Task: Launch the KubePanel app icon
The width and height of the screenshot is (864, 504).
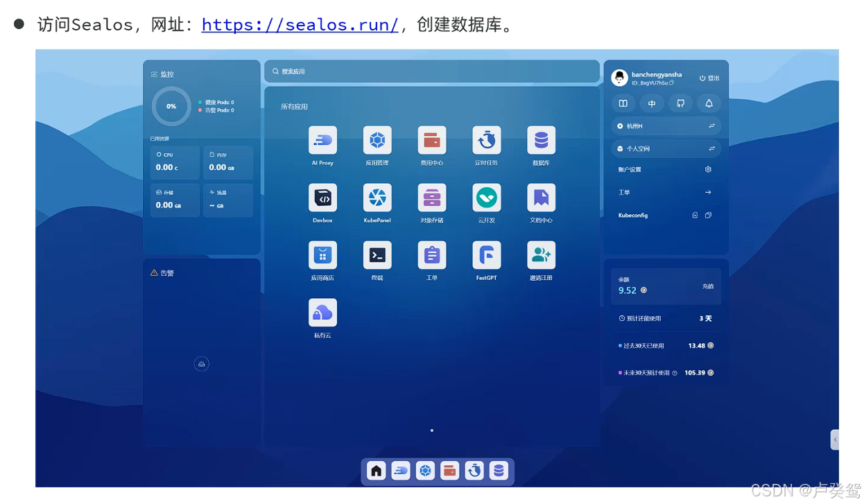Action: [377, 198]
